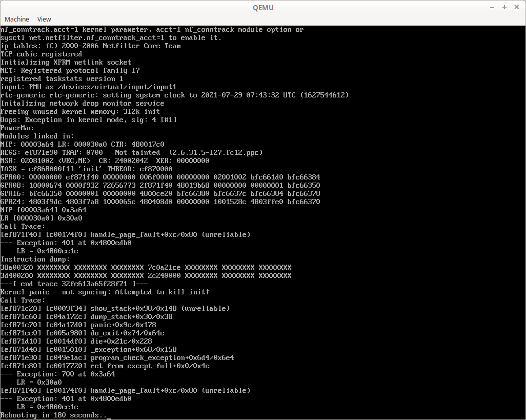This screenshot has width=526, height=420.
Task: Click 'Initializing XFRM netlink socket' line
Action: tap(66, 63)
